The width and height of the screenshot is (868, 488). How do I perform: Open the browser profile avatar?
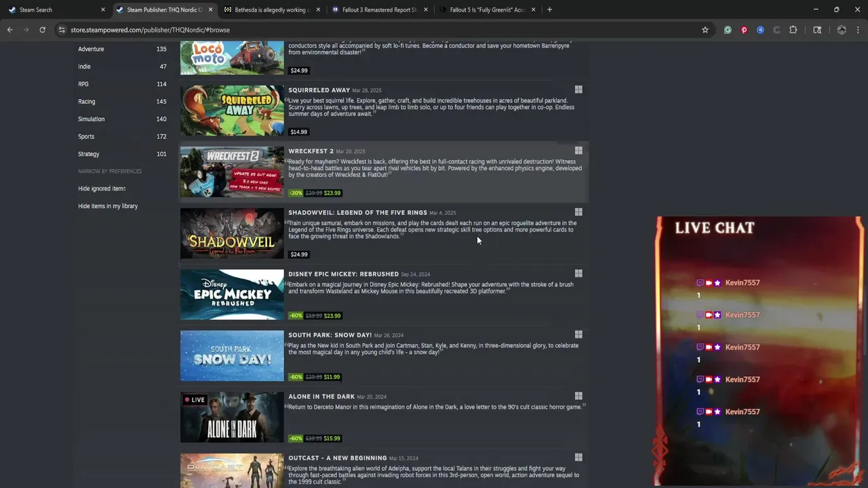point(842,30)
